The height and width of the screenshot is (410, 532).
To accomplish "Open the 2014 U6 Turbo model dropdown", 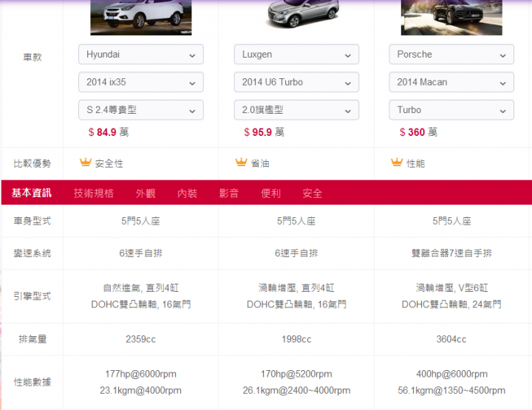I will click(296, 82).
